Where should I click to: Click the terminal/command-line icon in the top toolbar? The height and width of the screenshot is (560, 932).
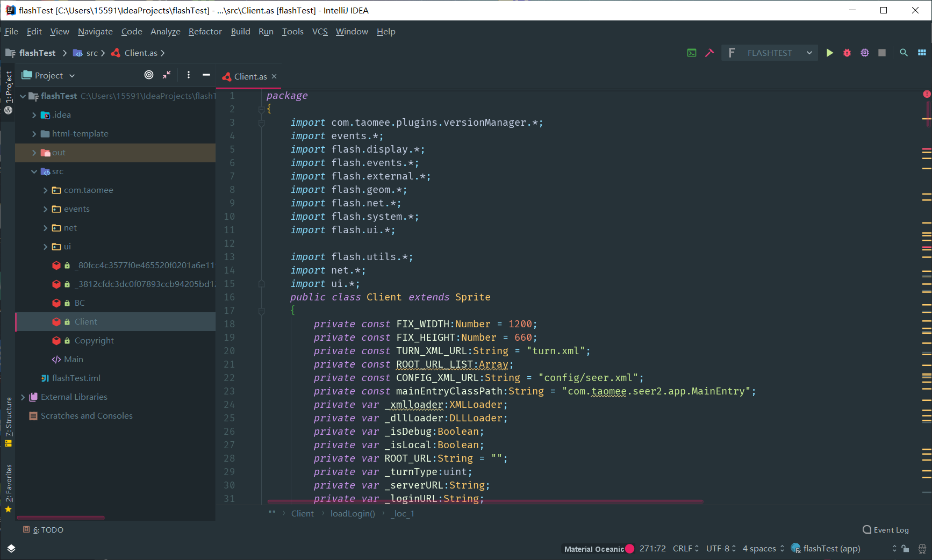(x=692, y=53)
